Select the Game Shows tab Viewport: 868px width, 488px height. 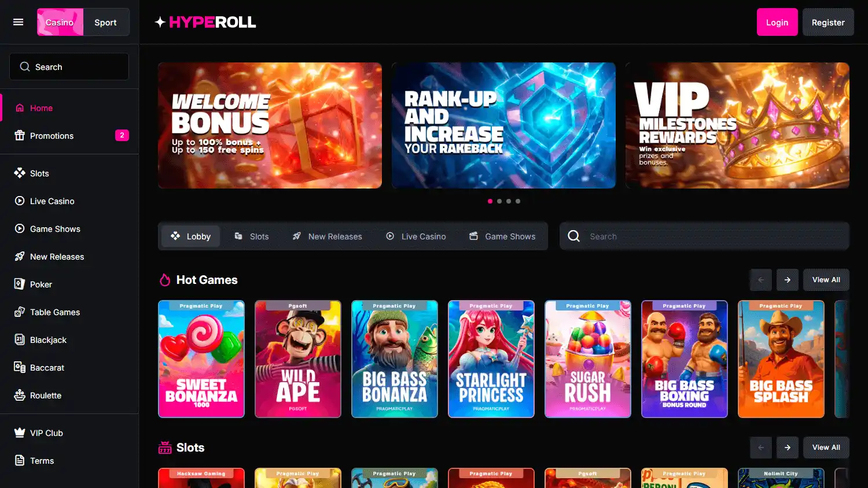tap(502, 236)
